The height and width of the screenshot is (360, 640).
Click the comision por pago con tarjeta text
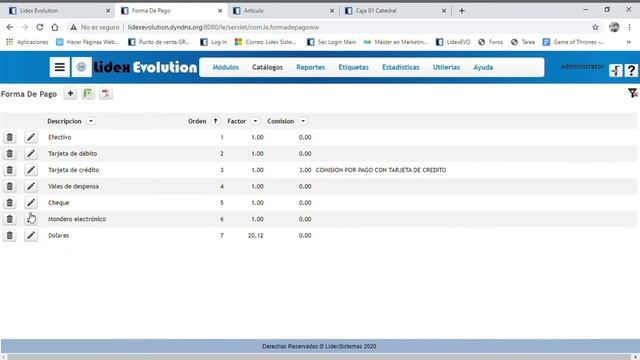point(381,170)
